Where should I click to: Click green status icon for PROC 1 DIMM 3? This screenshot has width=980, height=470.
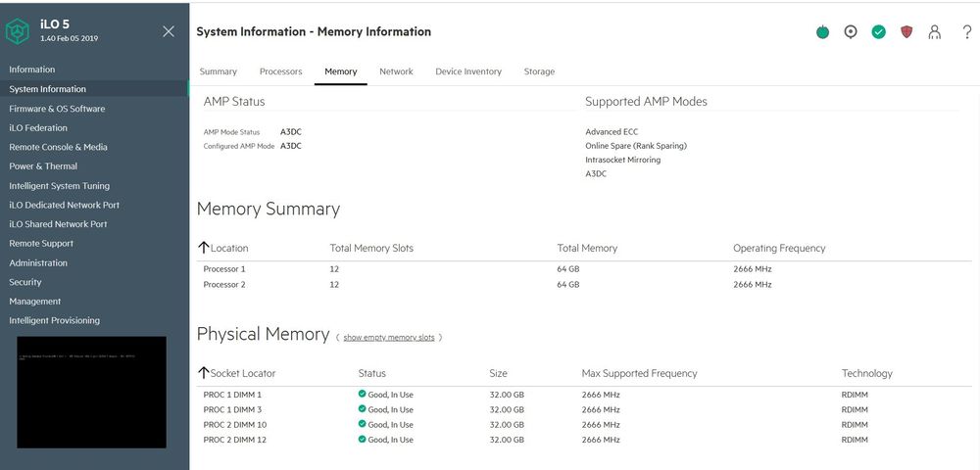362,409
